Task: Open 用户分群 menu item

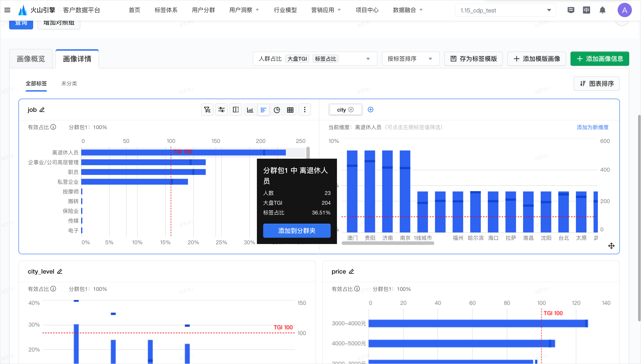Action: tap(204, 10)
